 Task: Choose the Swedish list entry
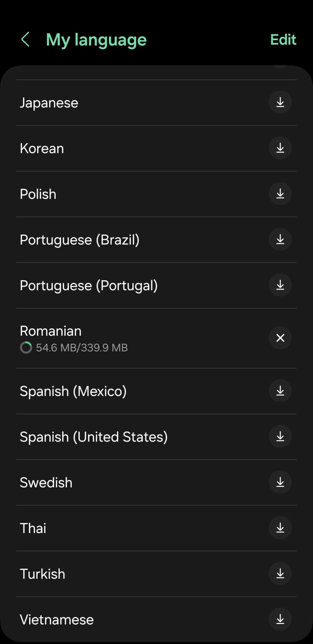46,482
